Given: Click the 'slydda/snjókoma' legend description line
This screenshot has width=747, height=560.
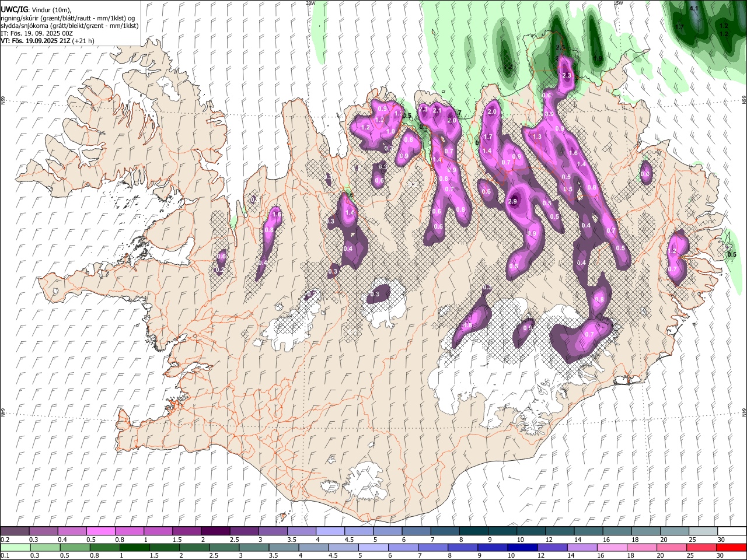Looking at the screenshot, I should tap(70, 26).
